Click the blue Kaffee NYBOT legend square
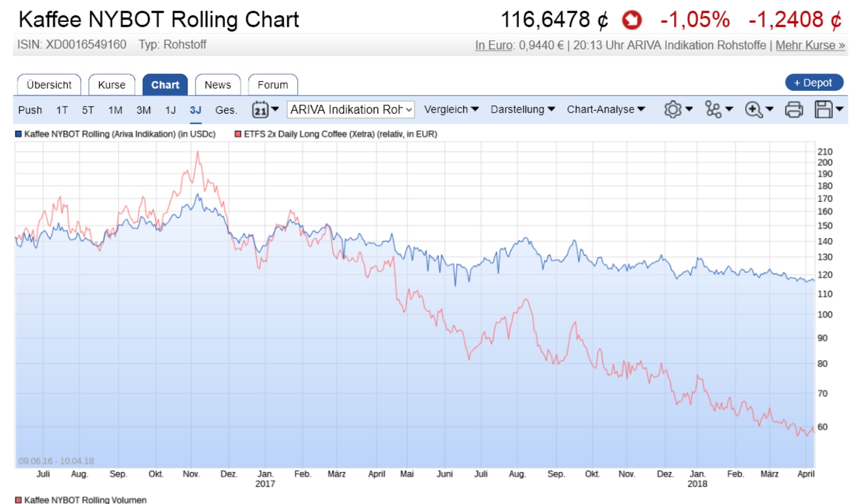The image size is (850, 504). (x=18, y=134)
